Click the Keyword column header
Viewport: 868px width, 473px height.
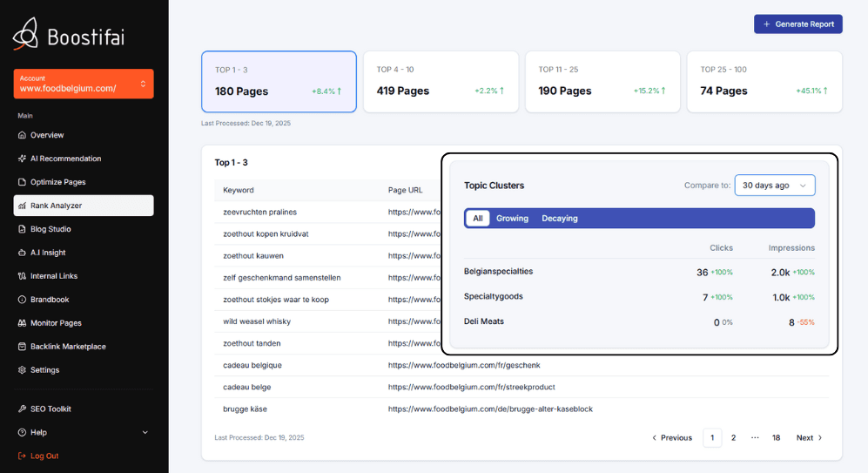click(238, 190)
